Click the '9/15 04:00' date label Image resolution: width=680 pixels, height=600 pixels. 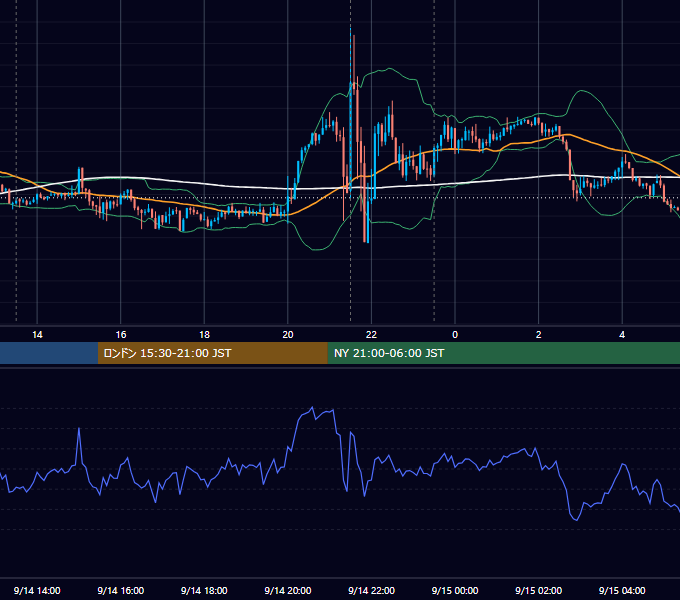[622, 590]
